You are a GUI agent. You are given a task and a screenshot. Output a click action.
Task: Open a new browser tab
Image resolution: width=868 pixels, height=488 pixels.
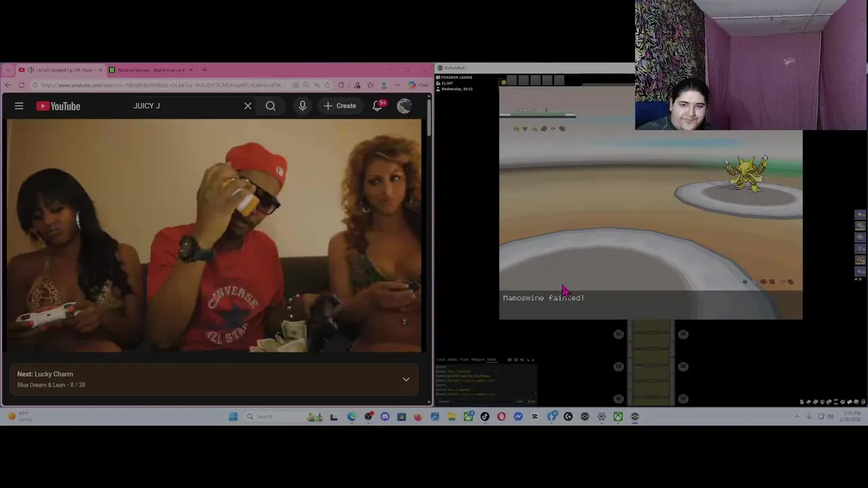(205, 70)
